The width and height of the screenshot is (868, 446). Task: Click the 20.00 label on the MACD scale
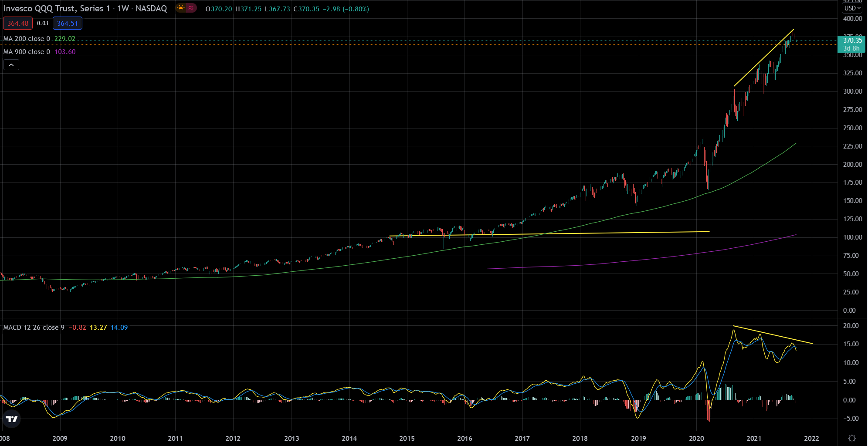tap(851, 326)
